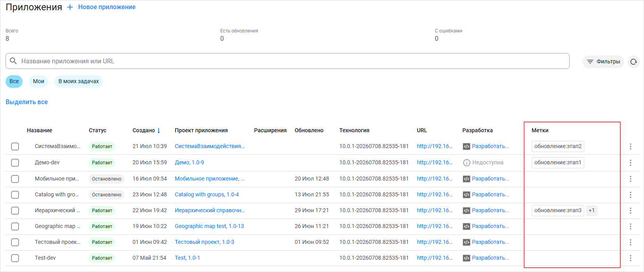The height and width of the screenshot is (272, 644).
Task: Open Geographic map test, 1.0-13 project link
Action: (x=209, y=226)
